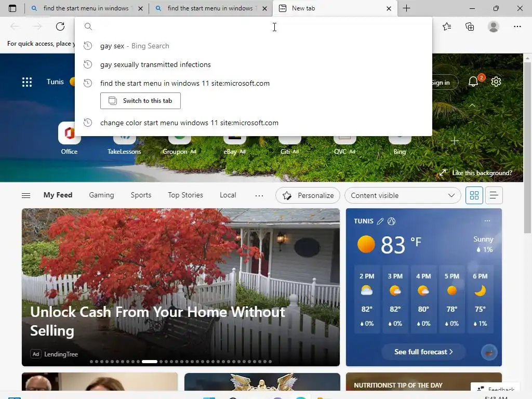Open Settings and more ellipsis menu
Screen dimensions: 532x399
coord(517,26)
